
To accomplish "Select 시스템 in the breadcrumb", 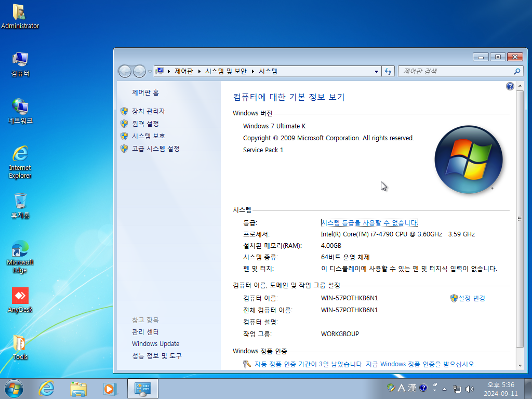I will tap(268, 71).
